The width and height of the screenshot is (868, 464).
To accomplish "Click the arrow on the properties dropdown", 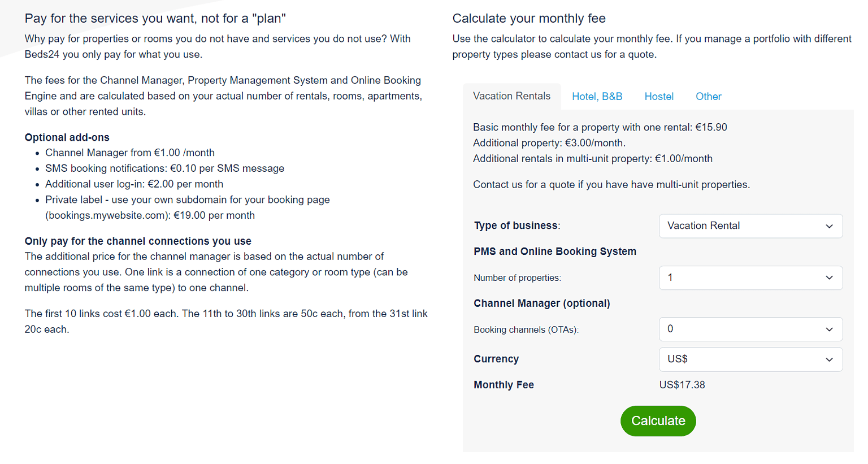I will point(830,277).
